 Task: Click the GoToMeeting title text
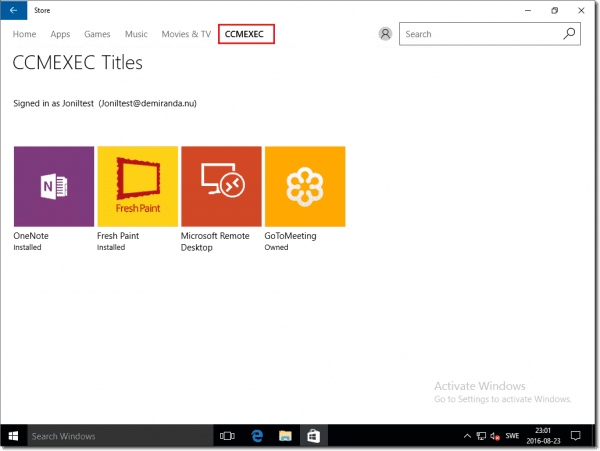(x=290, y=236)
